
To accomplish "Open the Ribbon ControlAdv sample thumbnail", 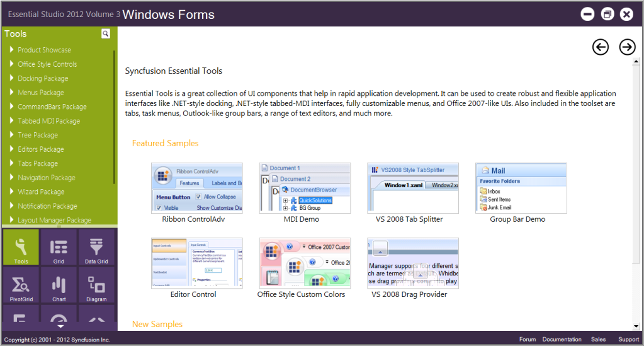I will [196, 188].
